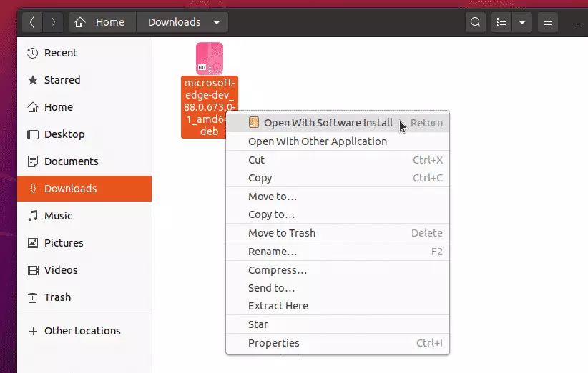The height and width of the screenshot is (373, 588).
Task: Choose Open With Other Application
Action: (x=338, y=141)
